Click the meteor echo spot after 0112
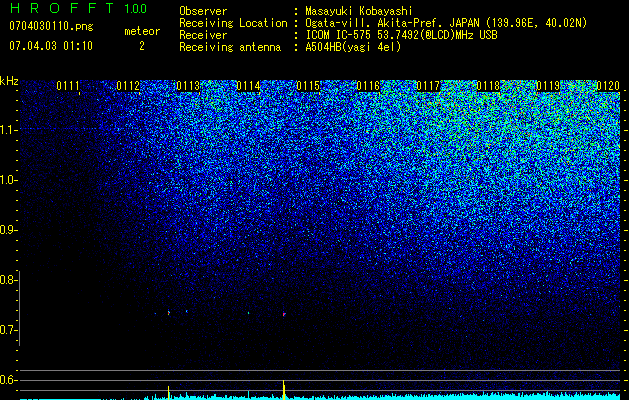Screen dimensions: 629x400 tap(168, 313)
